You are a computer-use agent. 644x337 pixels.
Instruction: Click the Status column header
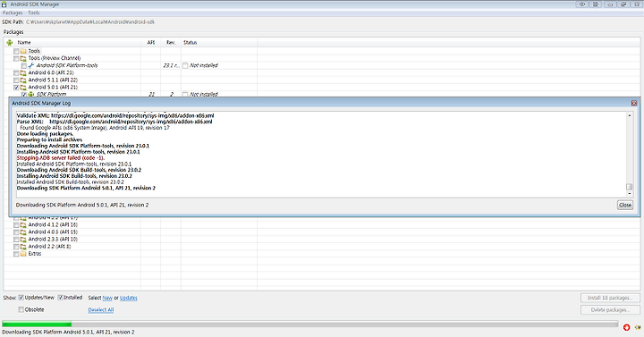191,42
